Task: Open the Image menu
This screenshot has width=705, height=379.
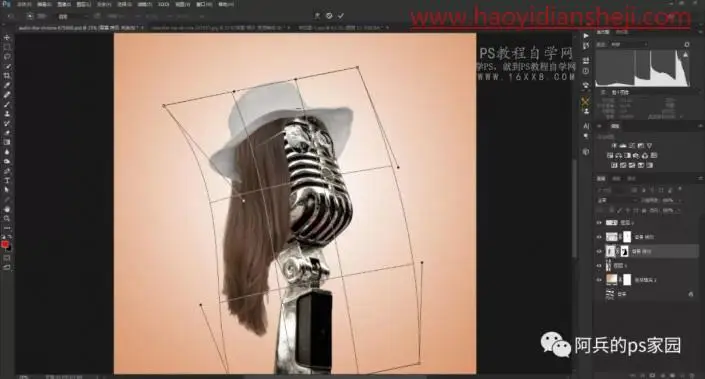Action: 64,4
